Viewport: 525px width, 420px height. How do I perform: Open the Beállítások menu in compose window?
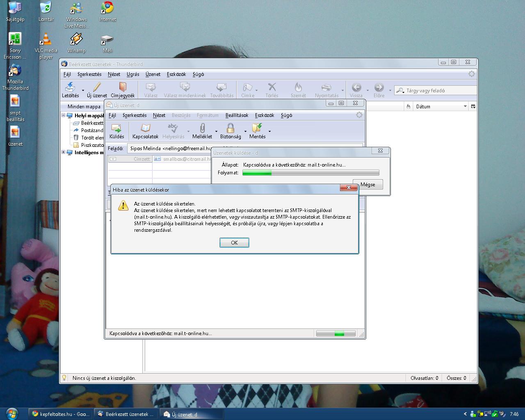[237, 115]
